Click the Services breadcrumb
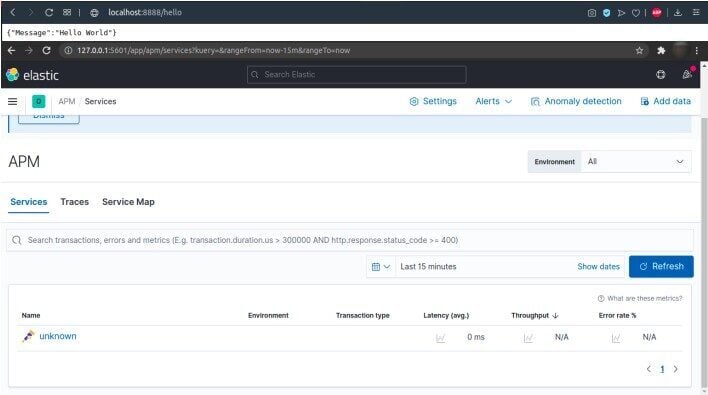Image resolution: width=708 pixels, height=395 pixels. 100,102
